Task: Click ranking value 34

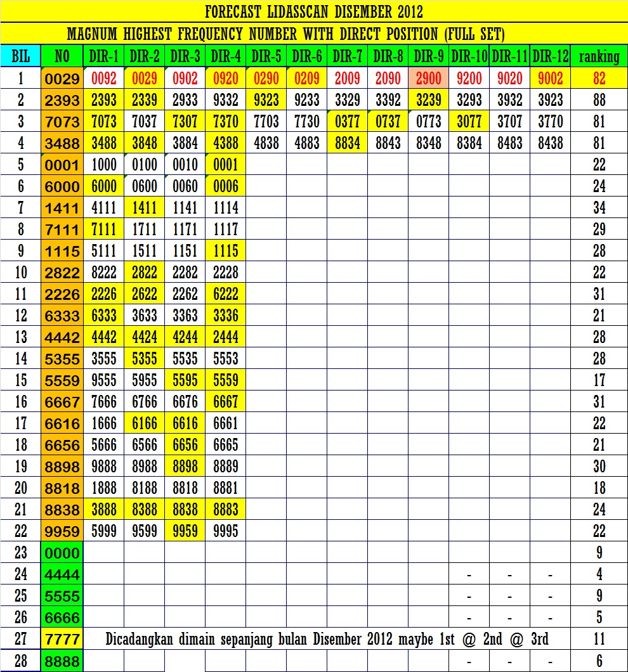Action: 599,208
